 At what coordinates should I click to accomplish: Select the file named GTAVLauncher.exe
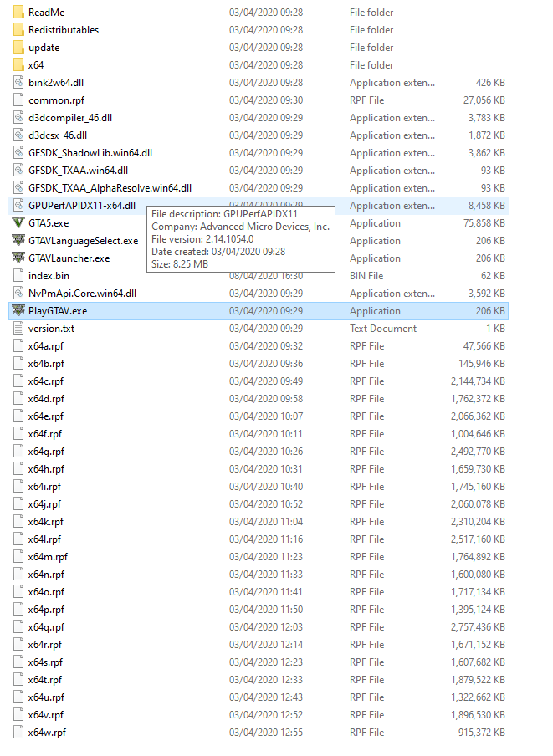[69, 258]
